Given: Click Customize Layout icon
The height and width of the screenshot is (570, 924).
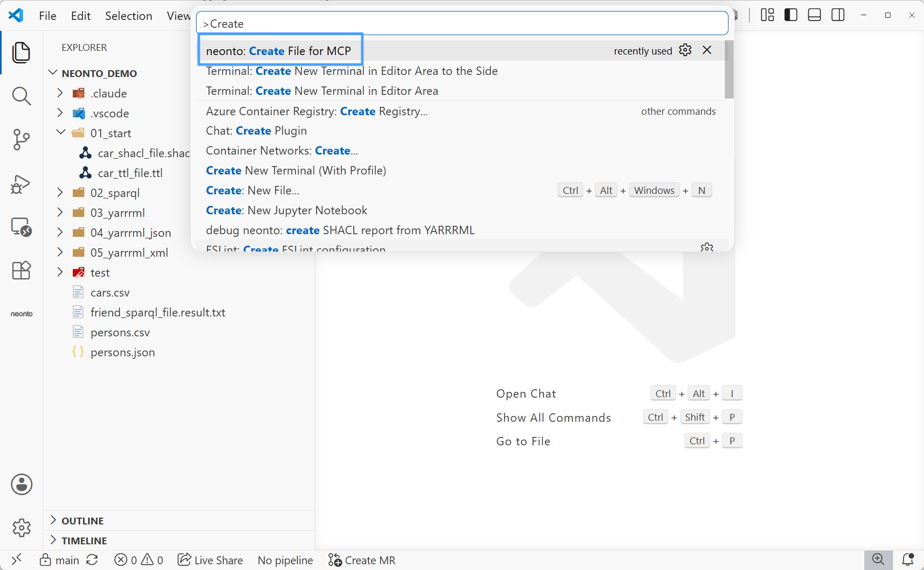Looking at the screenshot, I should [x=767, y=15].
